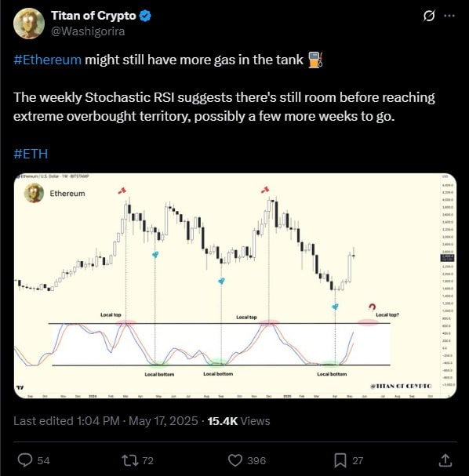Show the 15.4K Views analytics
Image resolution: width=469 pixels, height=476 pixels.
[x=238, y=421]
